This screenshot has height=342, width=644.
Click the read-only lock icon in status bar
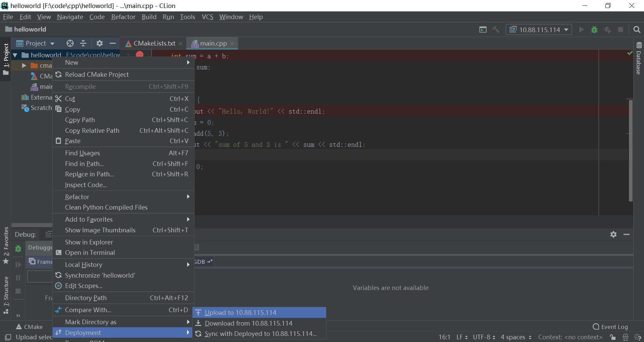(613, 337)
